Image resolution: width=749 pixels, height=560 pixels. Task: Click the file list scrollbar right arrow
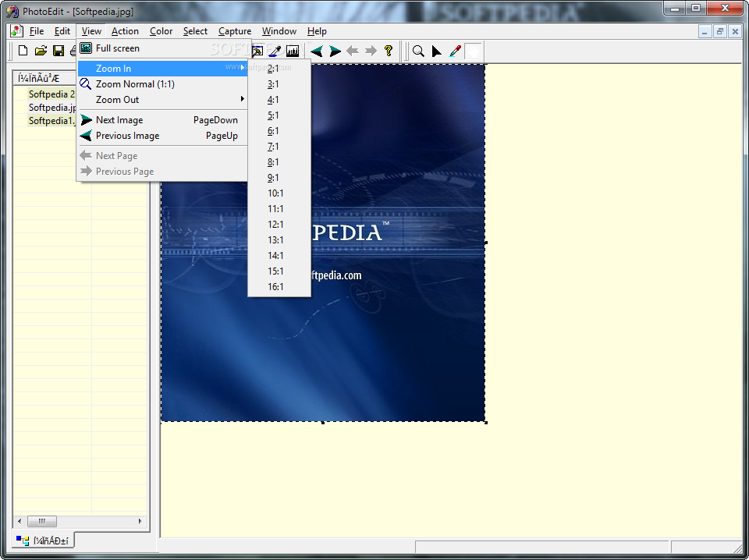140,521
